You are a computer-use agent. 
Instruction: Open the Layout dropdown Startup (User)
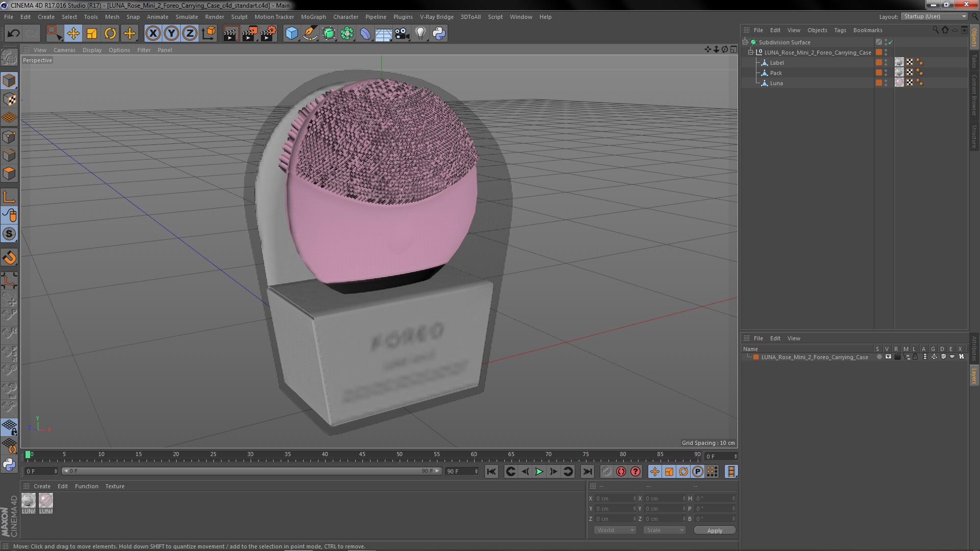click(x=934, y=16)
